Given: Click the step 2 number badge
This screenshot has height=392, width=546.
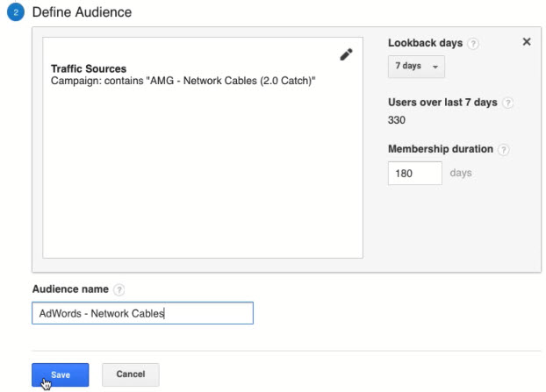Looking at the screenshot, I should 15,13.
